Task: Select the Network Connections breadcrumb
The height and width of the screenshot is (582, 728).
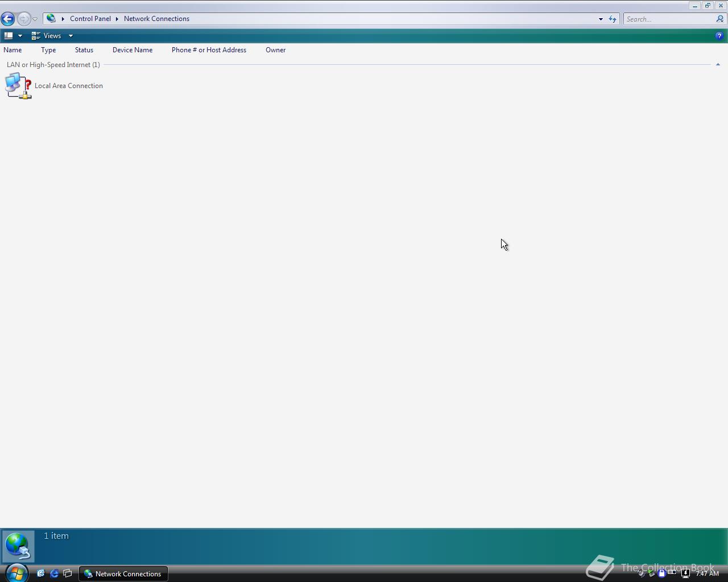Action: point(156,19)
